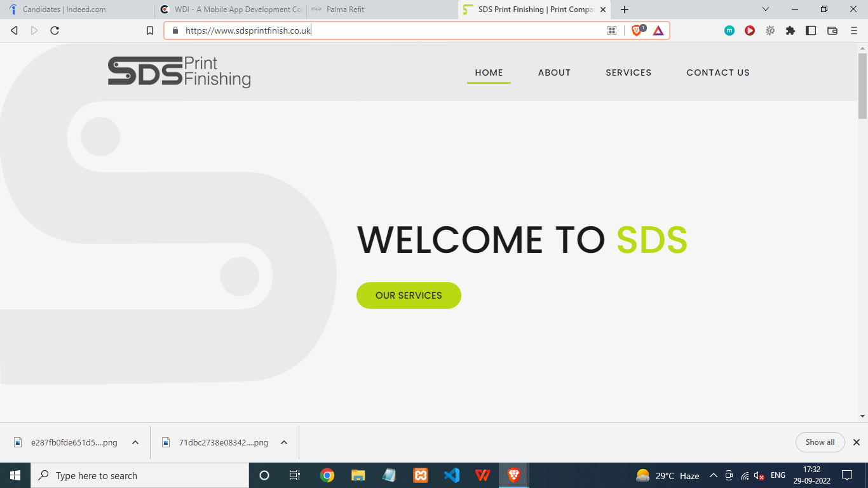
Task: Focus the address bar URL field
Action: point(391,30)
